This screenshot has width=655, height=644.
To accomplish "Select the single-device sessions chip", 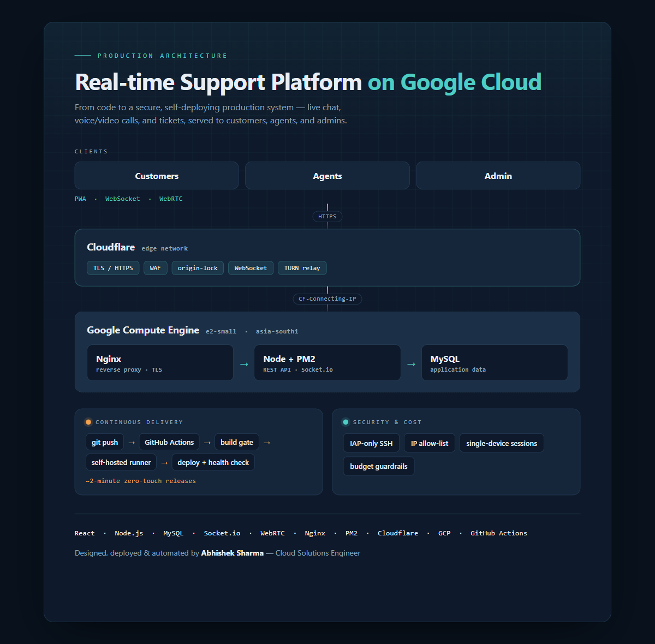I will [502, 443].
